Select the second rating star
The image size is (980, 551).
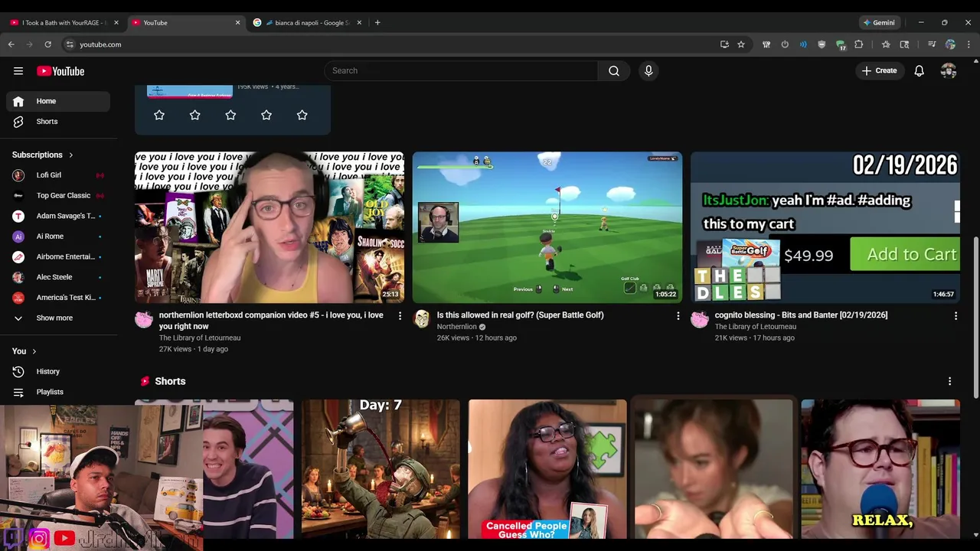[x=194, y=115]
